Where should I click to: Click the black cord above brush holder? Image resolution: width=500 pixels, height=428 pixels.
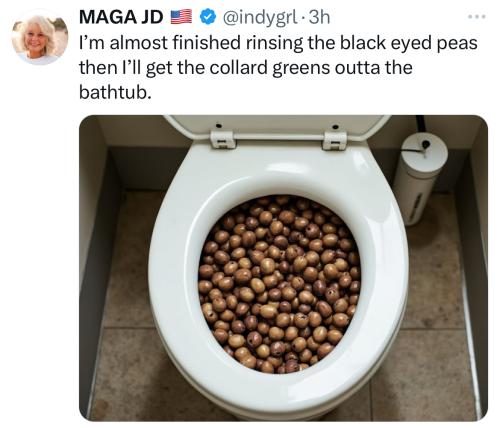coord(421,123)
